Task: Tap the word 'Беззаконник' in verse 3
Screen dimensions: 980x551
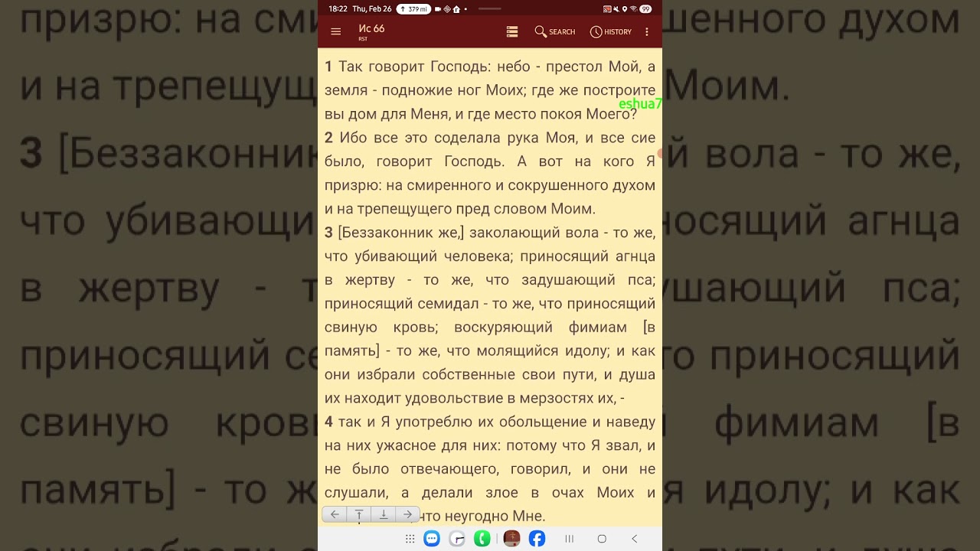Action: click(389, 233)
